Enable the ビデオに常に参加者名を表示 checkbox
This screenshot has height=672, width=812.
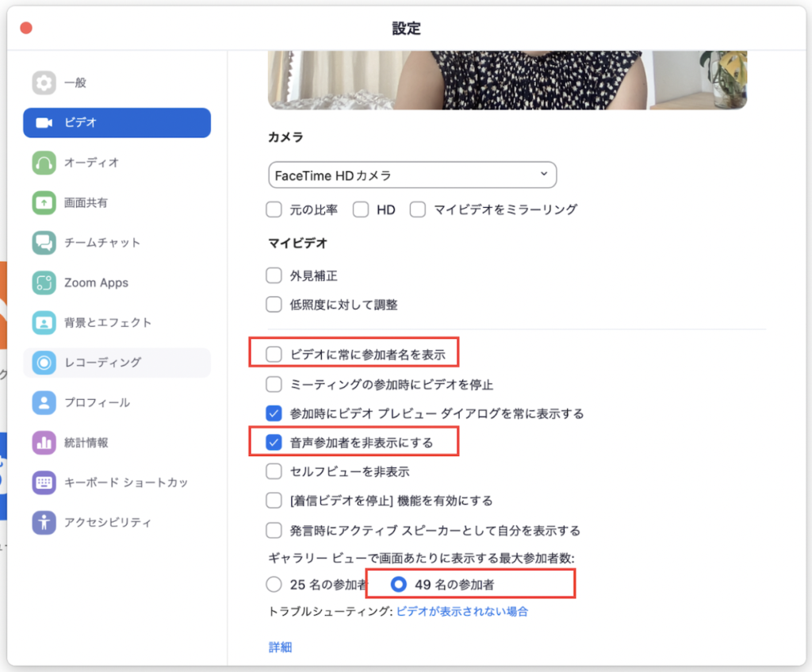[274, 355]
